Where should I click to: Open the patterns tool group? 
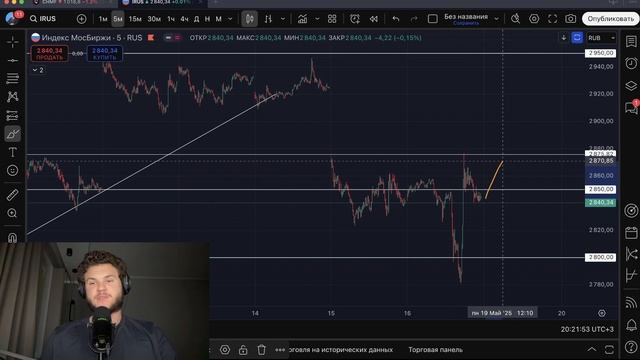(13, 97)
